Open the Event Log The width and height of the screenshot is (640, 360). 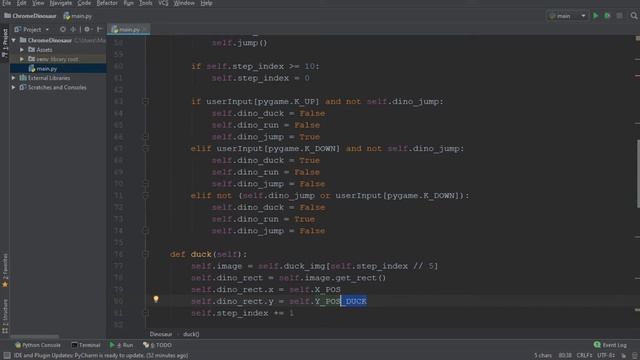[x=610, y=345]
